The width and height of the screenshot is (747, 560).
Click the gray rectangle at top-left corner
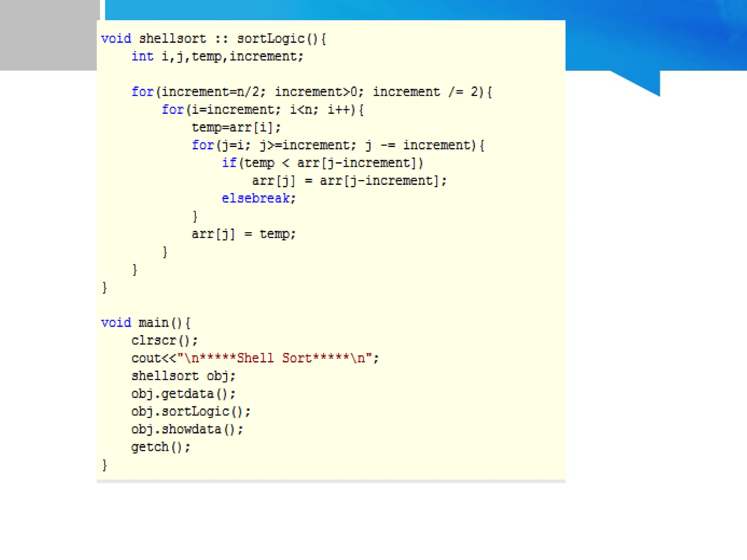(x=48, y=35)
